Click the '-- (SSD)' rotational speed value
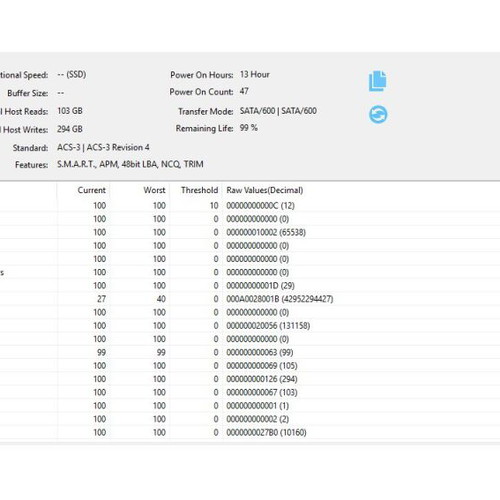Screen dimensions: 500x500 tap(72, 74)
